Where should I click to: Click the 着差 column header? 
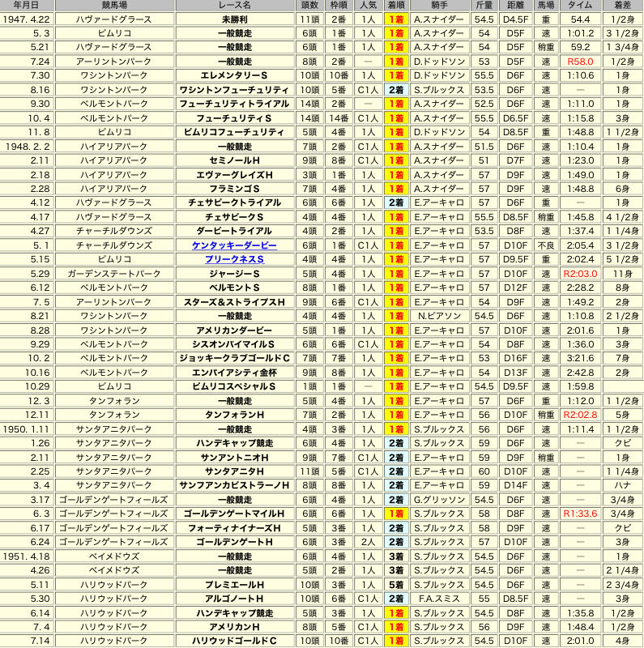(x=622, y=5)
